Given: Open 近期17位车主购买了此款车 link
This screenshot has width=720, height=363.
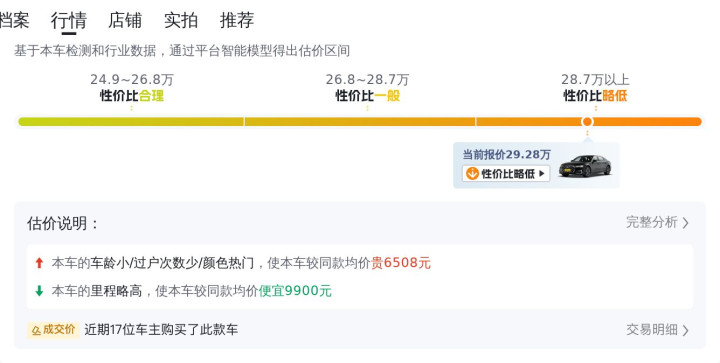Looking at the screenshot, I should click(x=161, y=329).
